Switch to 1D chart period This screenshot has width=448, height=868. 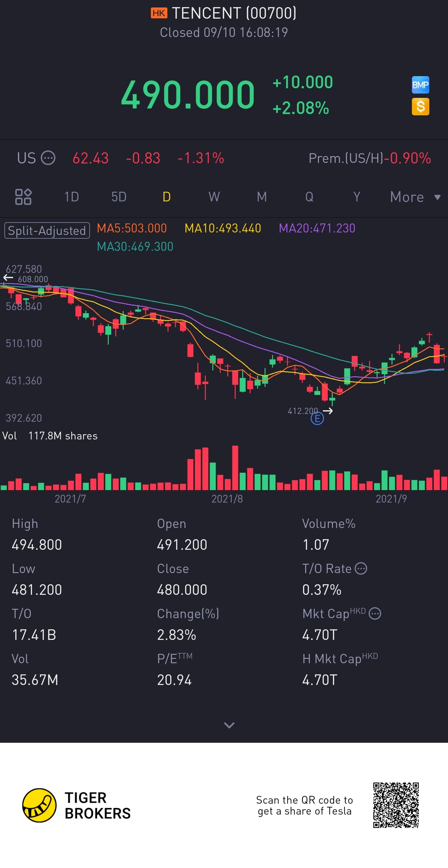pos(72,197)
